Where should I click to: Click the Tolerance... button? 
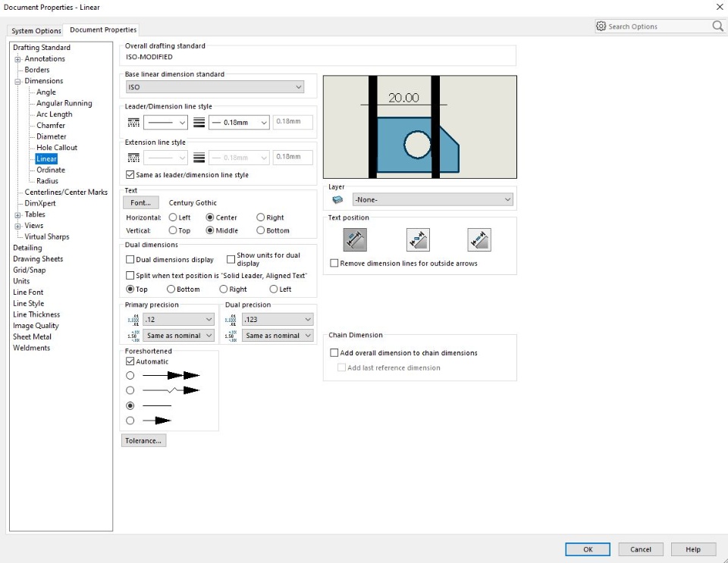[143, 440]
